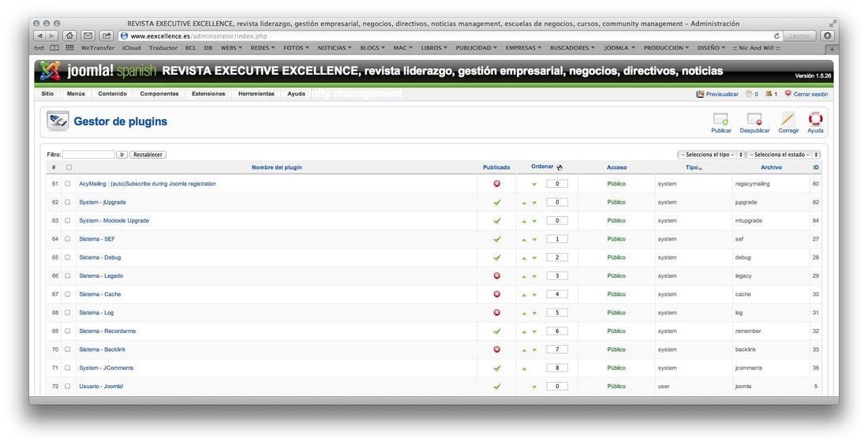Click the Previsualizar icon link
This screenshot has width=868, height=445.
coord(700,94)
